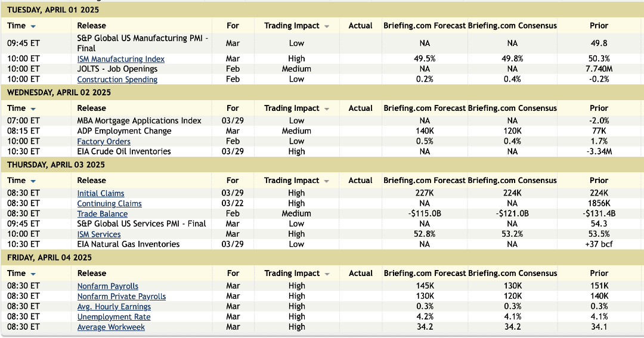Screen dimensions: 644x338
Task: Open the Construction Spending release link
Action: (117, 79)
